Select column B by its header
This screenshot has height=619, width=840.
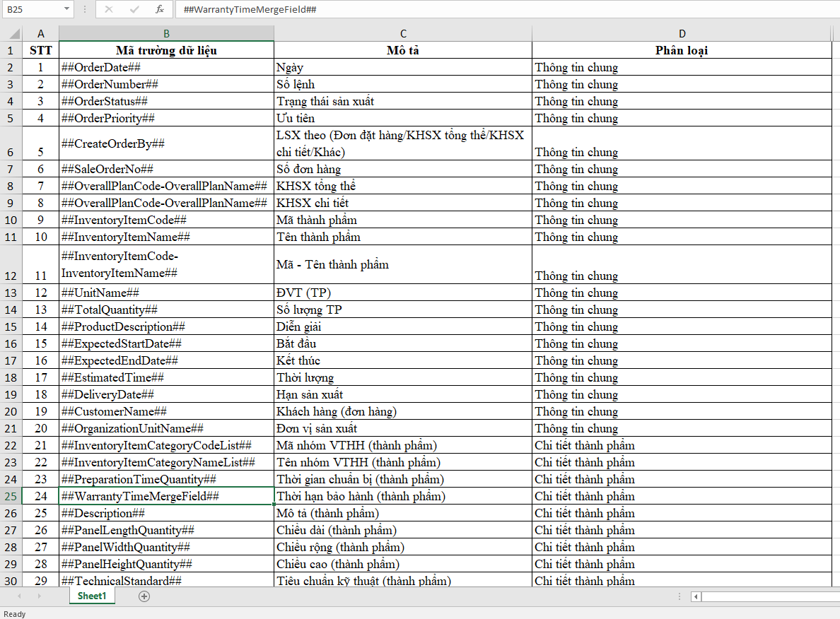(166, 34)
